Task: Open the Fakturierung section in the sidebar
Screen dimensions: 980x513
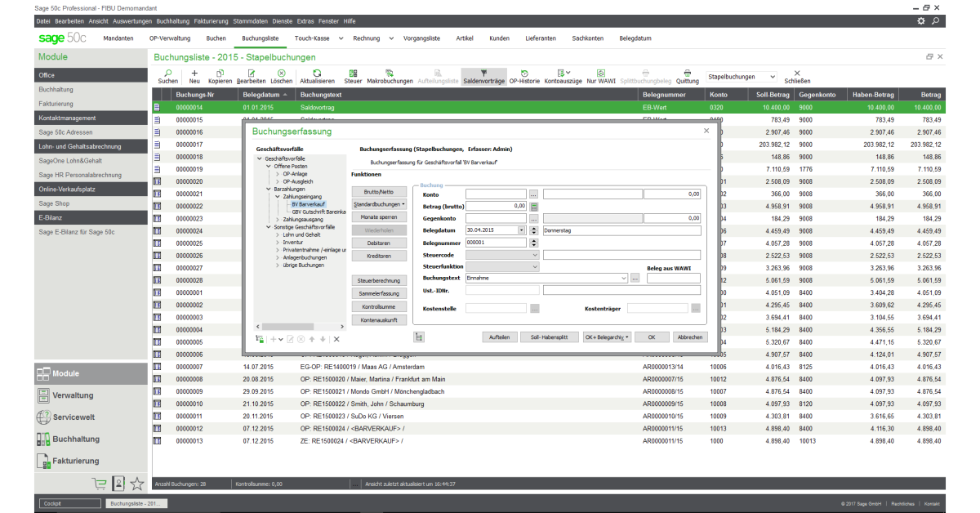Action: click(x=91, y=462)
